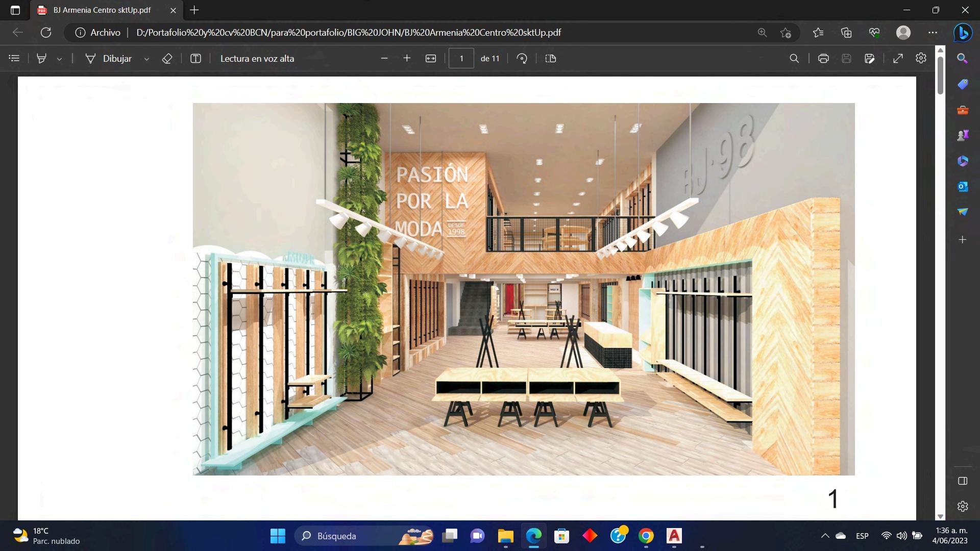This screenshot has height=551, width=980.
Task: Toggle fit to width view
Action: pos(431,59)
